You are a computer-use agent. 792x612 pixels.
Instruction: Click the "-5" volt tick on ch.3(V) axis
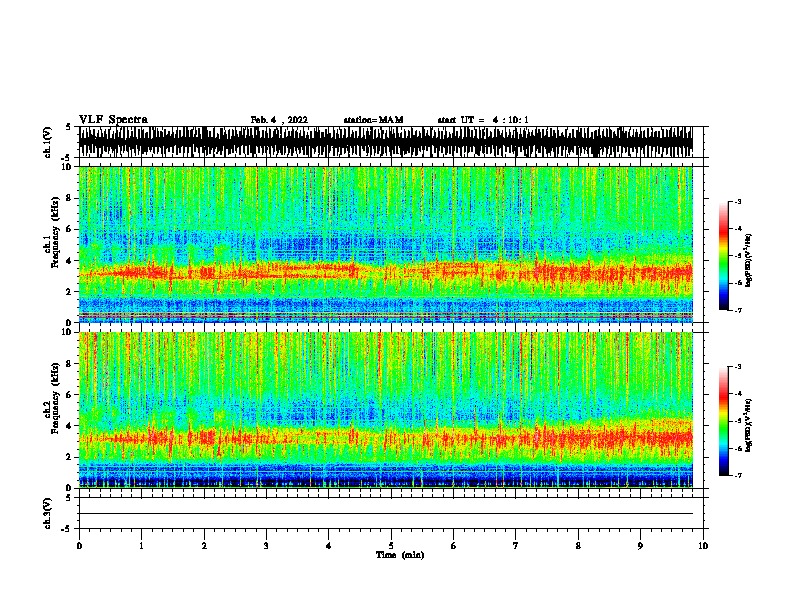click(x=66, y=529)
